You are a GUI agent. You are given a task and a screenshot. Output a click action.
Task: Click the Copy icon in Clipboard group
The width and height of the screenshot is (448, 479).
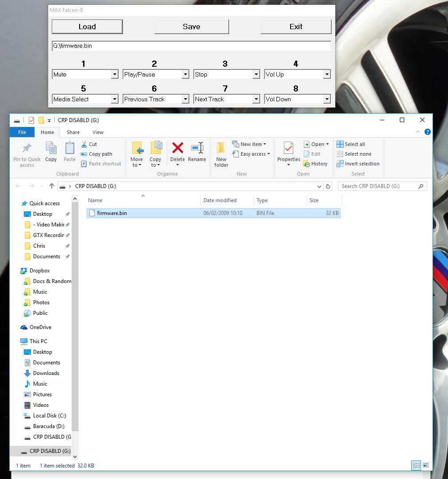point(51,151)
